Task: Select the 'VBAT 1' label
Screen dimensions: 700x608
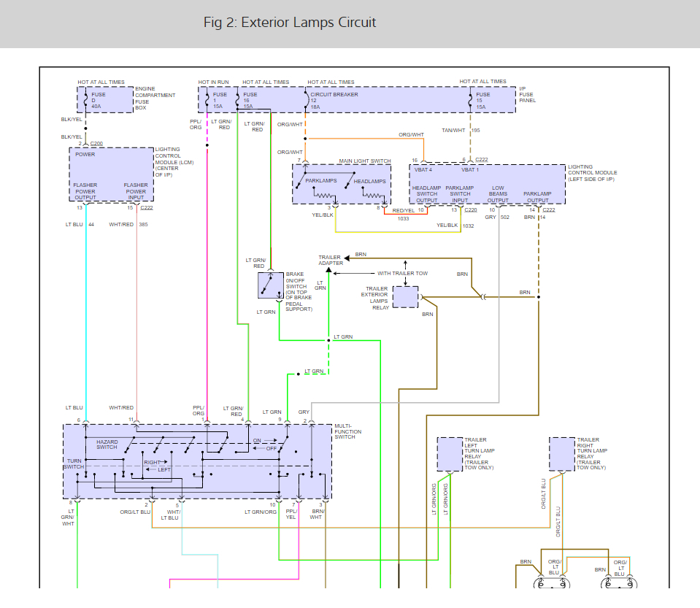Action: (470, 169)
